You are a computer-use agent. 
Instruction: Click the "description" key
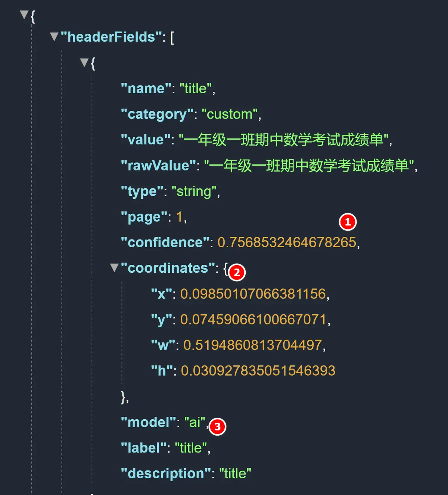pos(166,473)
